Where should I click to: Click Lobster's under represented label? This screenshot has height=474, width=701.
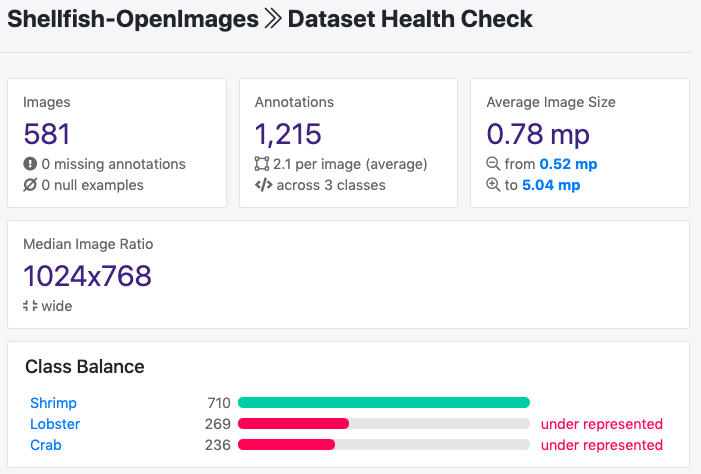click(x=602, y=424)
